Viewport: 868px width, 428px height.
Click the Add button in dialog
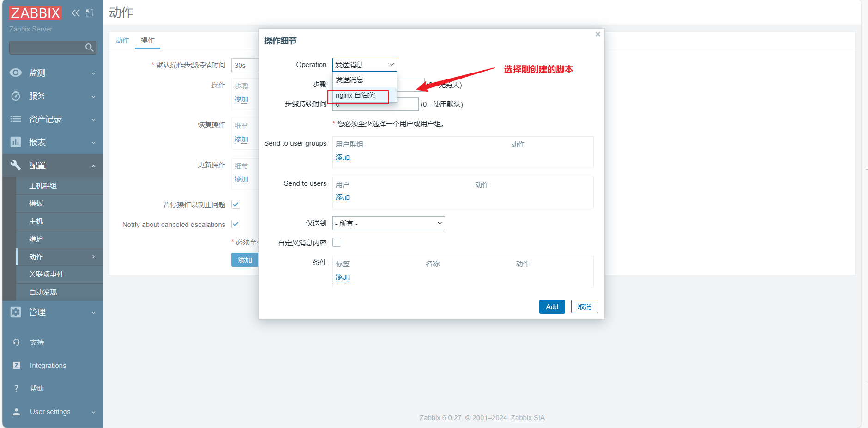tap(552, 307)
